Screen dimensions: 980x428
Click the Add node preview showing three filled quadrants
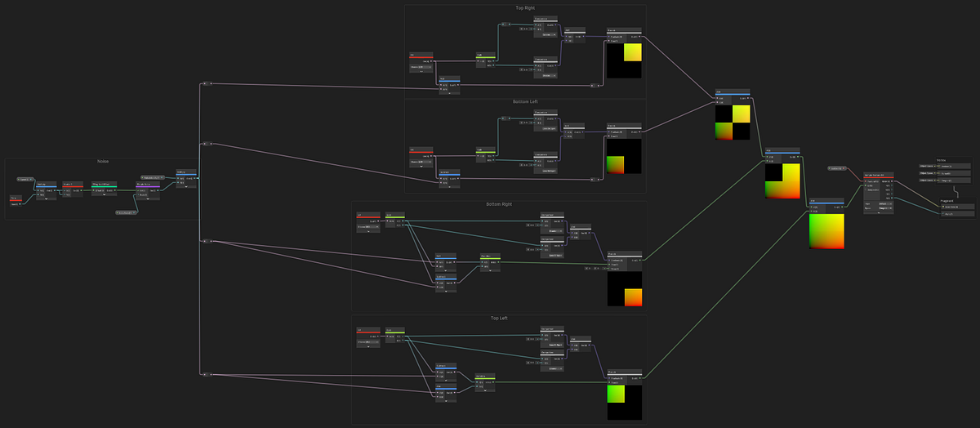click(783, 181)
